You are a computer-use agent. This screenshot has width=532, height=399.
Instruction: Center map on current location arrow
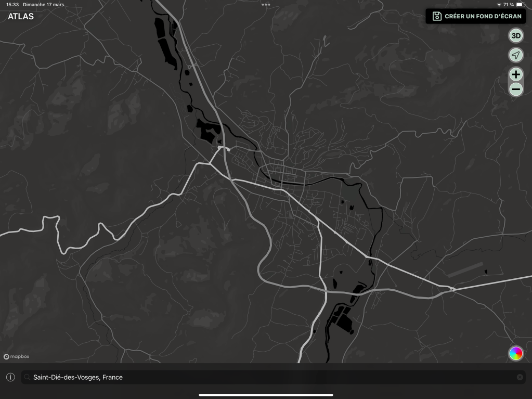[x=515, y=55]
